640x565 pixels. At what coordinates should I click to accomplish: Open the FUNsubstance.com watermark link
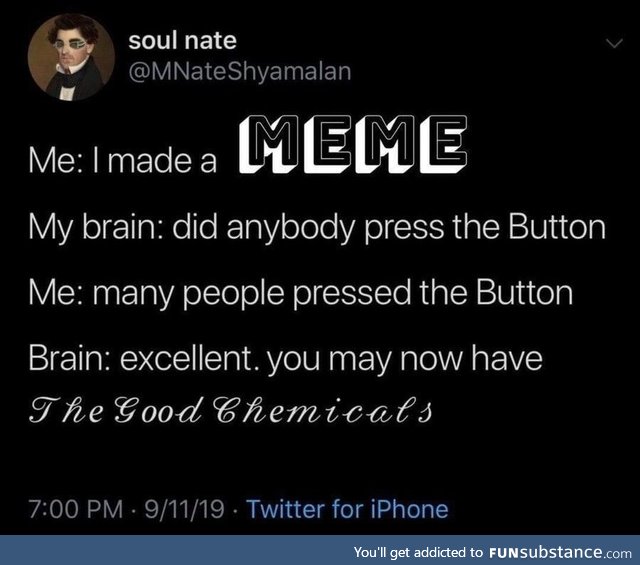(560, 552)
